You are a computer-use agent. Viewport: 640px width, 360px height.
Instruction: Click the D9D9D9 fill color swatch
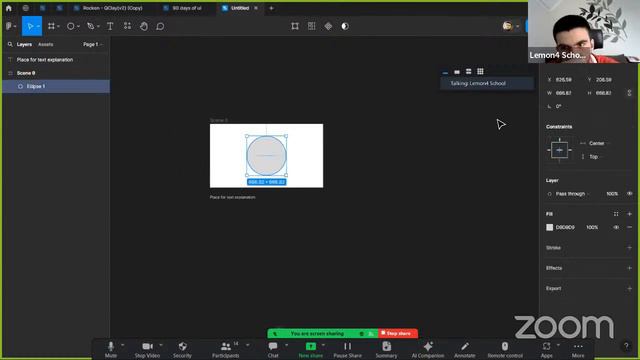[549, 227]
